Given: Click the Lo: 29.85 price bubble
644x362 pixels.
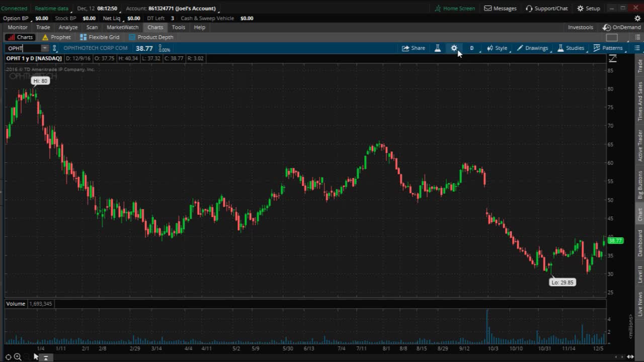Looking at the screenshot, I should (562, 283).
